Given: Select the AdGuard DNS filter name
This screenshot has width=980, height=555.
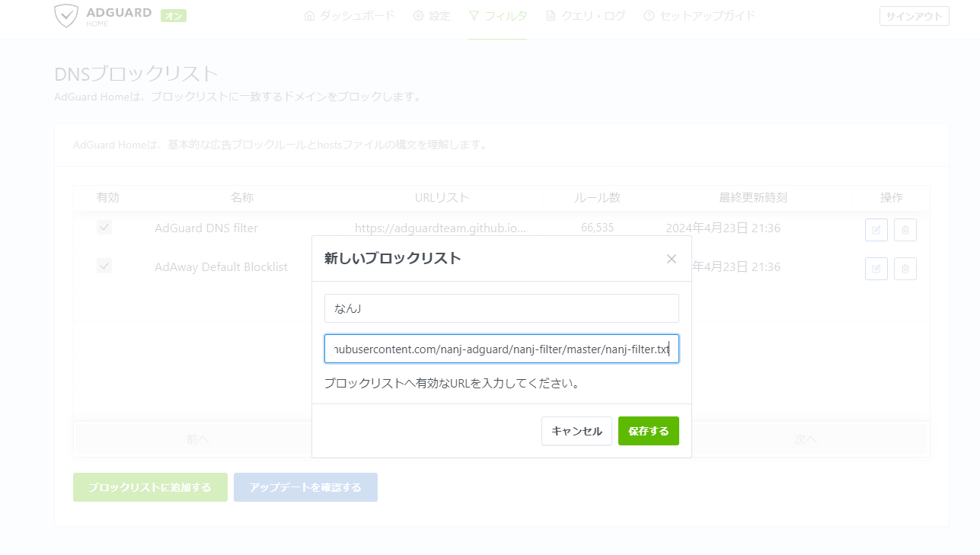Looking at the screenshot, I should tap(206, 228).
